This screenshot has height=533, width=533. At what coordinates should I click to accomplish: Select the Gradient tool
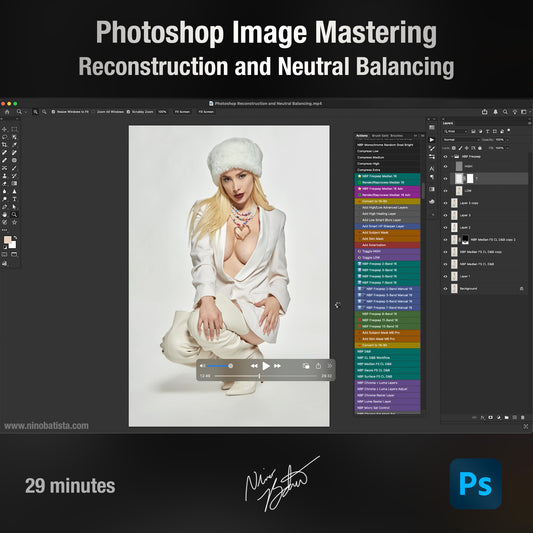(x=14, y=184)
